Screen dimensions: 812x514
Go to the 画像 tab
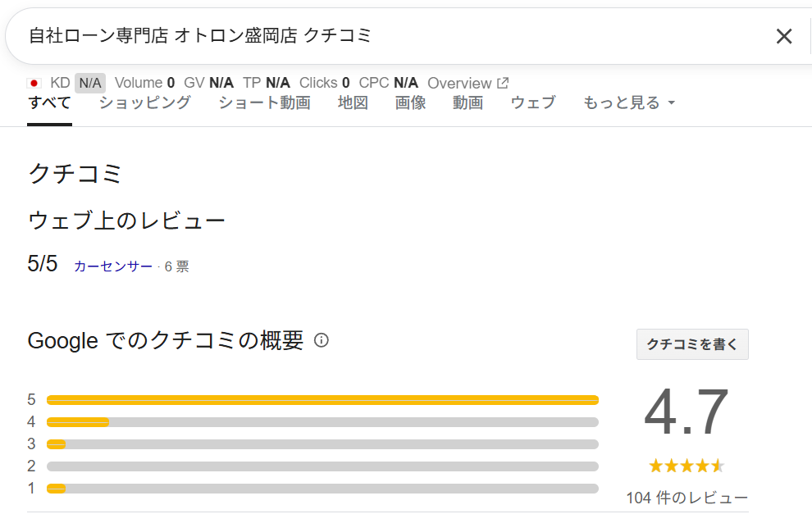410,102
